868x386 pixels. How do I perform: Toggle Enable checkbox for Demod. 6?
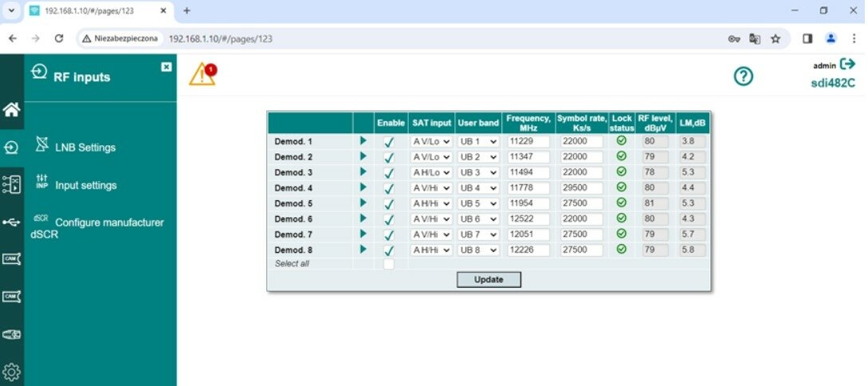(389, 219)
